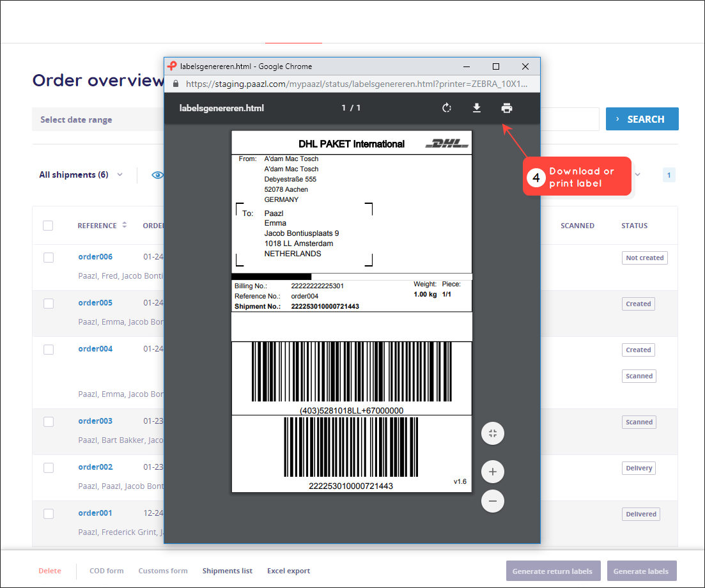Tick the checkbox next to order002
The height and width of the screenshot is (588, 705).
tap(49, 467)
